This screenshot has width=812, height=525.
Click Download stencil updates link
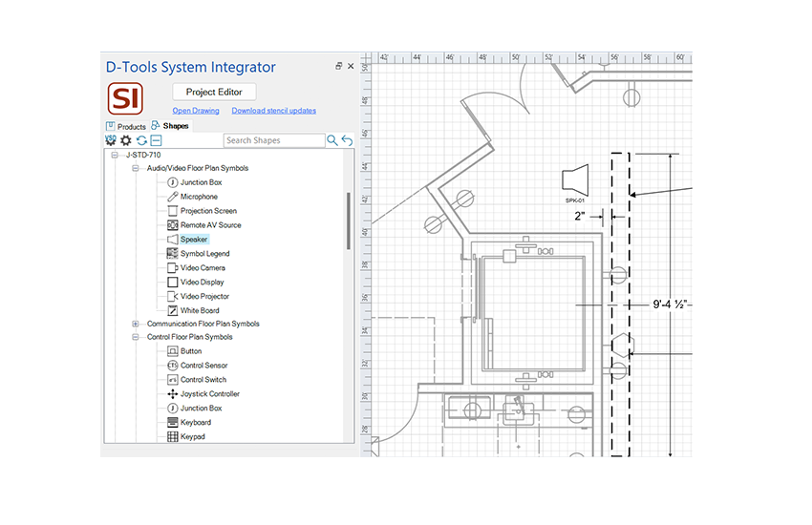273,111
